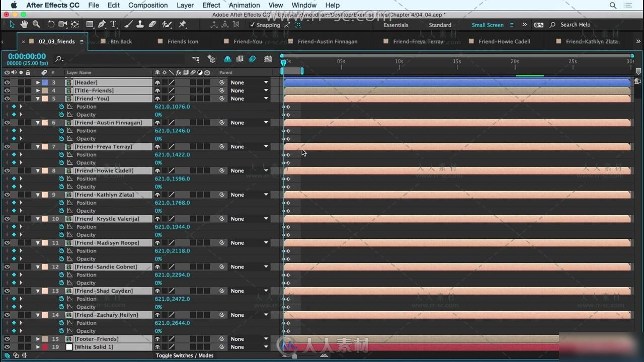The height and width of the screenshot is (362, 644).
Task: Open the Layer menu
Action: pyautogui.click(x=185, y=5)
